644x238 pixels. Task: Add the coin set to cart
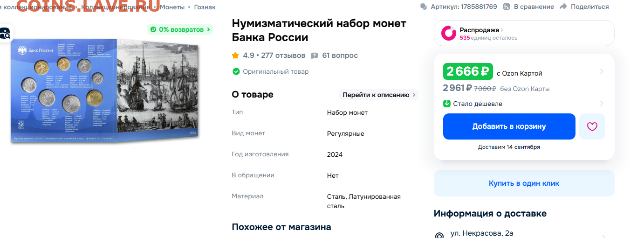point(509,126)
